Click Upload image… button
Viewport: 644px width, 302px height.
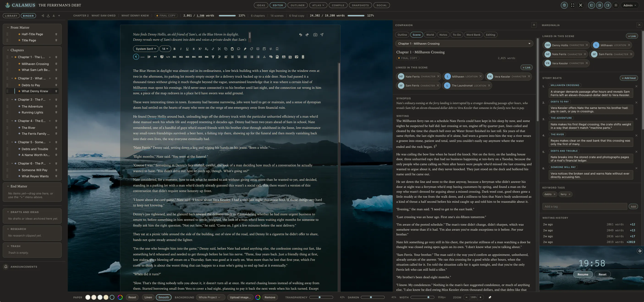[x=240, y=297]
